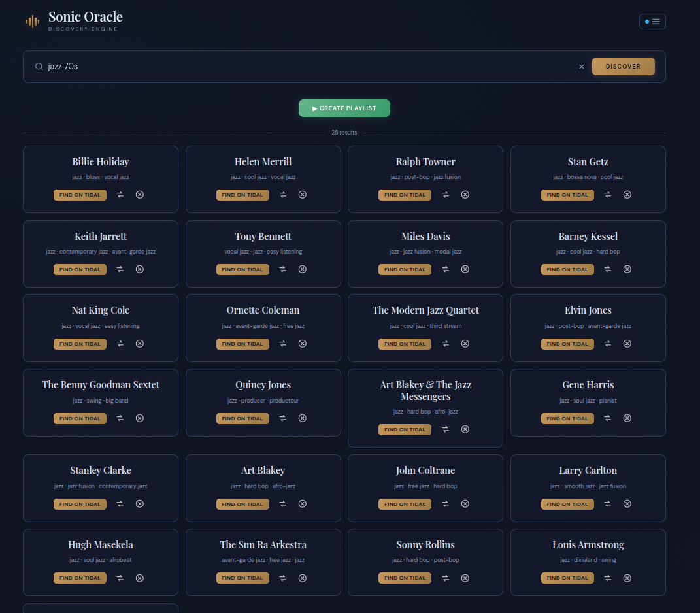Image resolution: width=700 pixels, height=613 pixels.
Task: Remove Elvin Jones card
Action: 627,344
